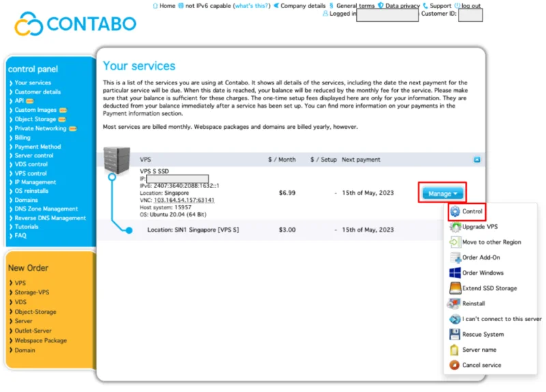Go to IP Management
Viewport: 546px width, 392px height.
[35, 182]
